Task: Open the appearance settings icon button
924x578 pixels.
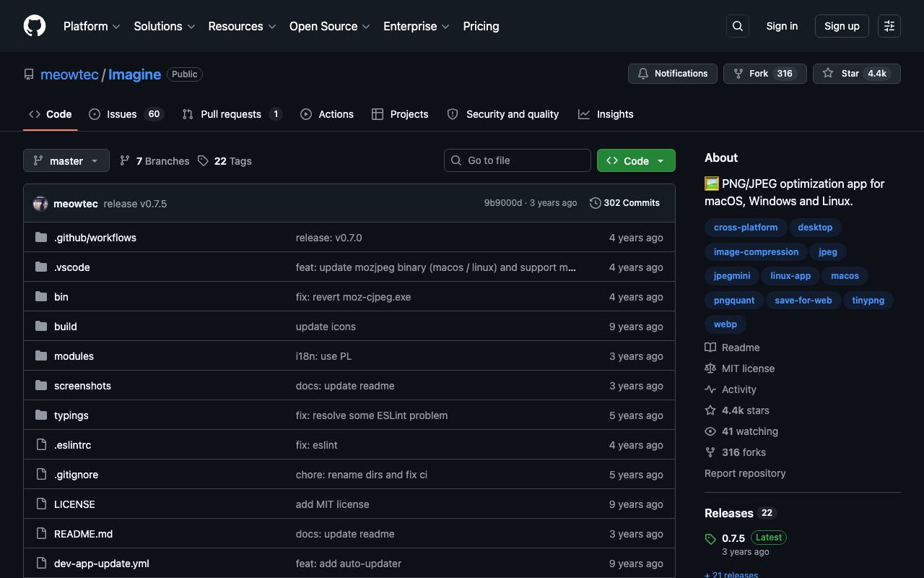Action: pos(889,26)
